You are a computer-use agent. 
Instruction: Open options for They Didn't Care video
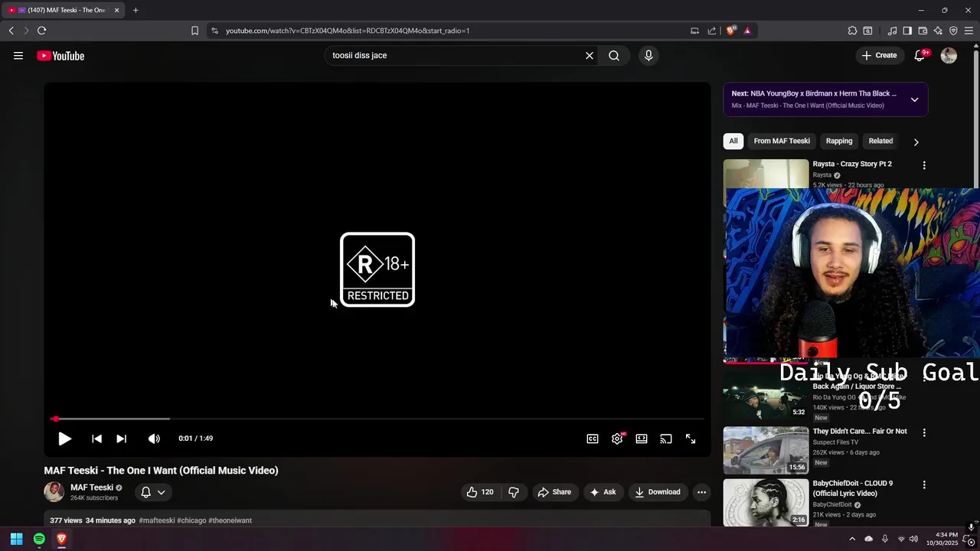pos(924,432)
